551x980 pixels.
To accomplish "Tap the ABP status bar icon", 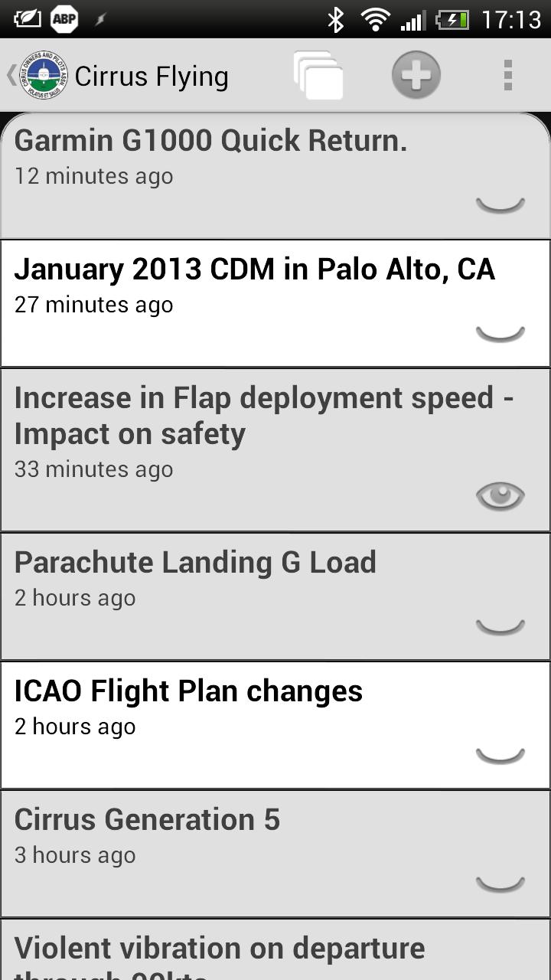I will point(64,19).
